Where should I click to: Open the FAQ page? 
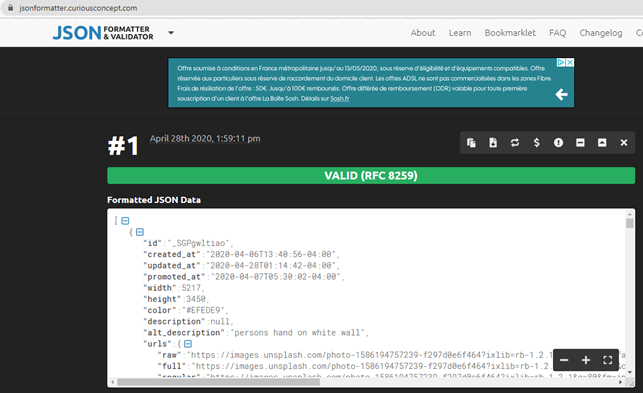pyautogui.click(x=557, y=33)
